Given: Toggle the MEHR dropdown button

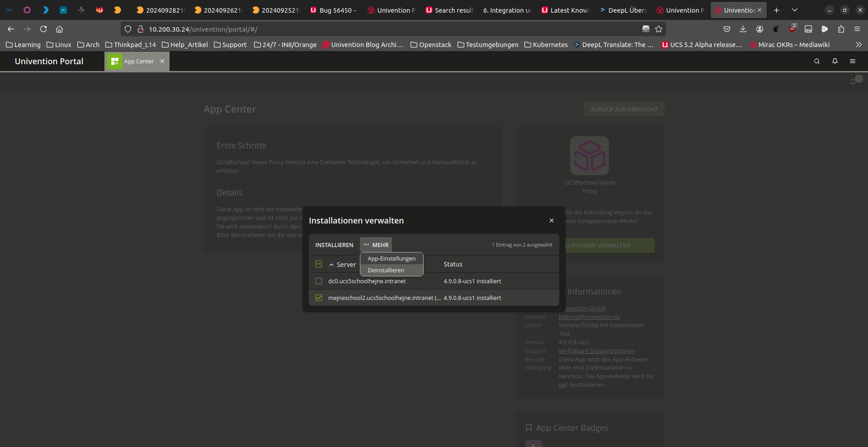Looking at the screenshot, I should coord(376,245).
